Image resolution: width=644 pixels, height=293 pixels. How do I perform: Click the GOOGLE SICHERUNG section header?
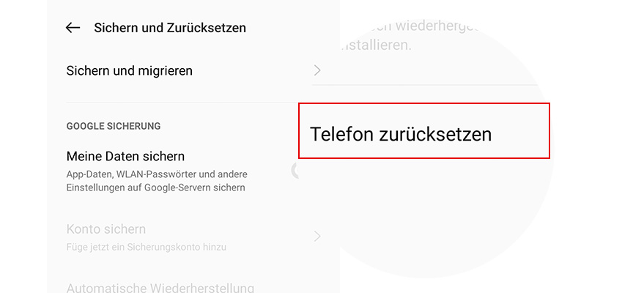point(114,126)
